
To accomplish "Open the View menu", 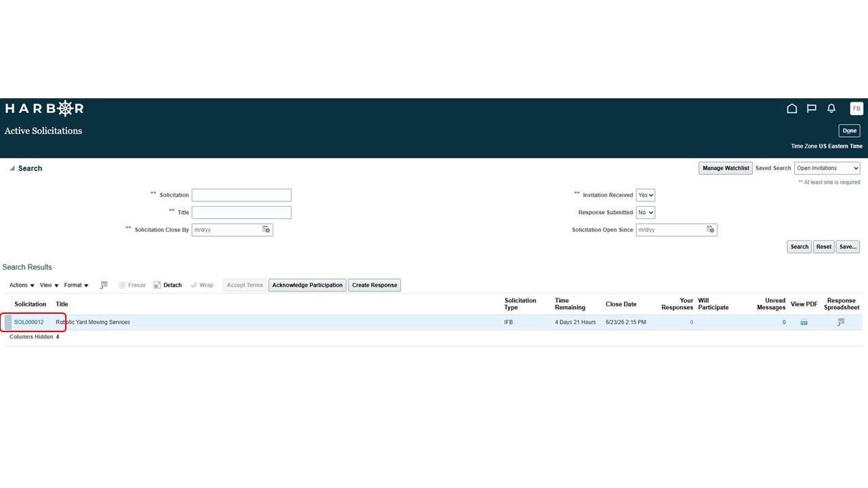I will pos(49,285).
